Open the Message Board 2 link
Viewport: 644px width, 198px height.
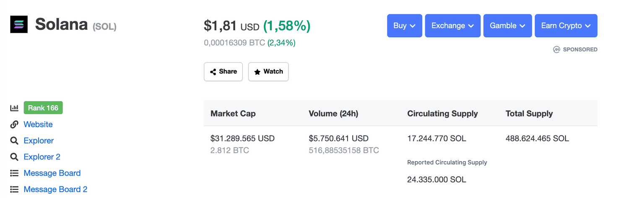pos(55,190)
